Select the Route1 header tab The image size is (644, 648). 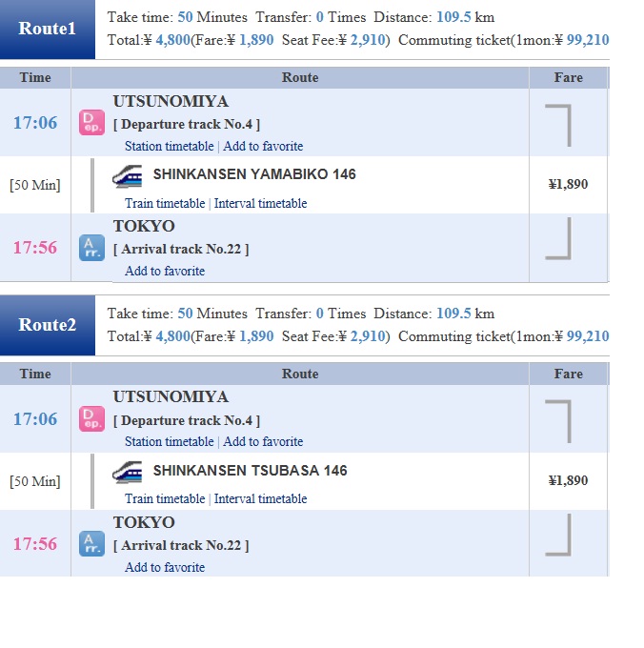(48, 29)
